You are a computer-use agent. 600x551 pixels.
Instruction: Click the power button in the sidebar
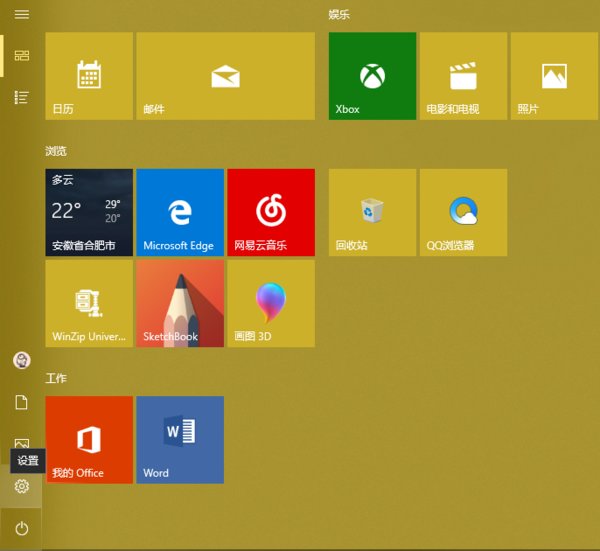pos(21,529)
